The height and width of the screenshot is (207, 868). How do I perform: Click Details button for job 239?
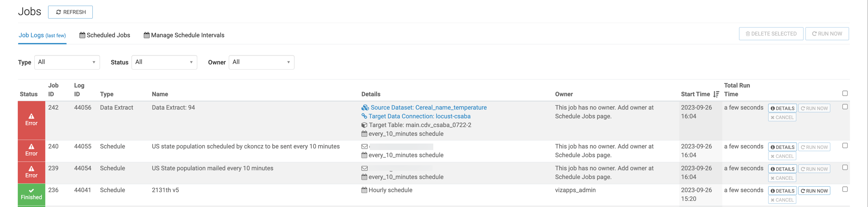[782, 169]
